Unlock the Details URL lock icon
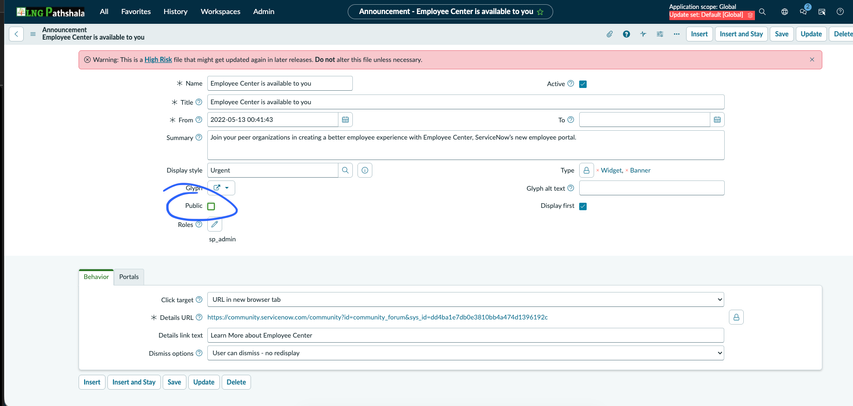853x406 pixels. point(736,317)
